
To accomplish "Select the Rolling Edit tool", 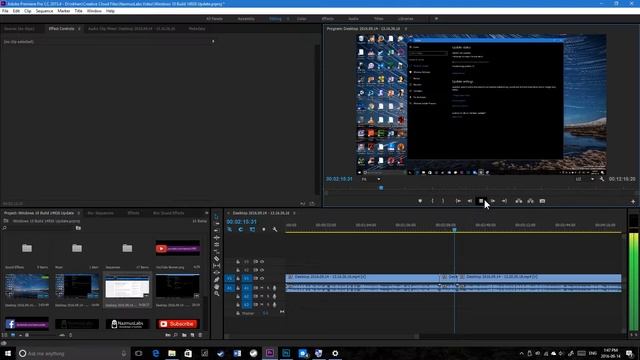I will pyautogui.click(x=217, y=238).
